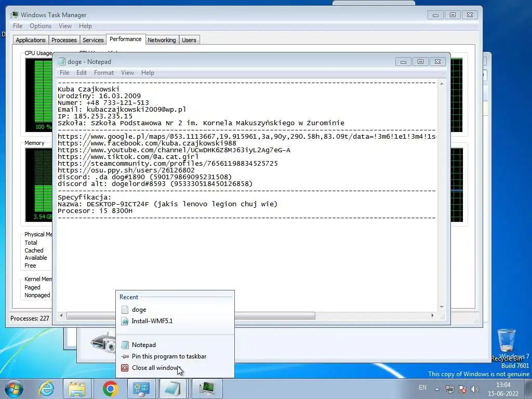
Task: Click the Notepad program icon in jump list
Action: click(125, 345)
